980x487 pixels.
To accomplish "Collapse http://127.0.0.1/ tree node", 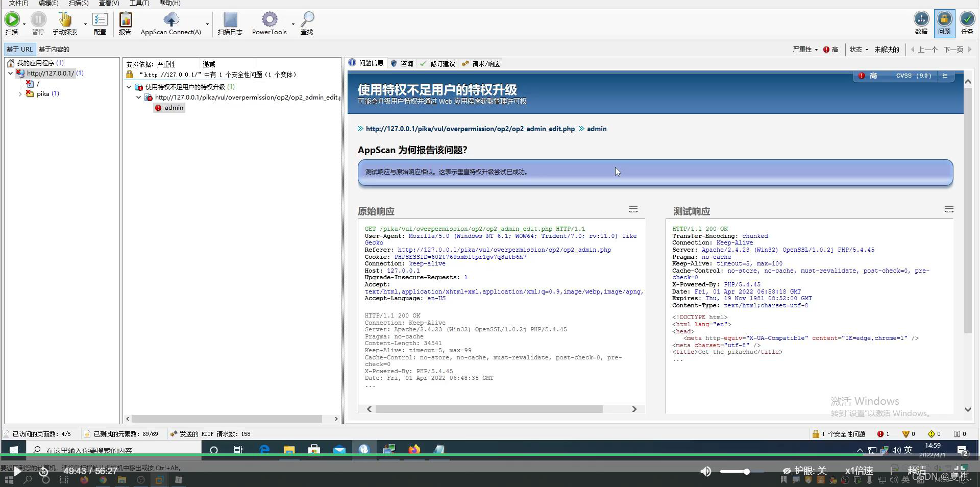I will [x=10, y=74].
